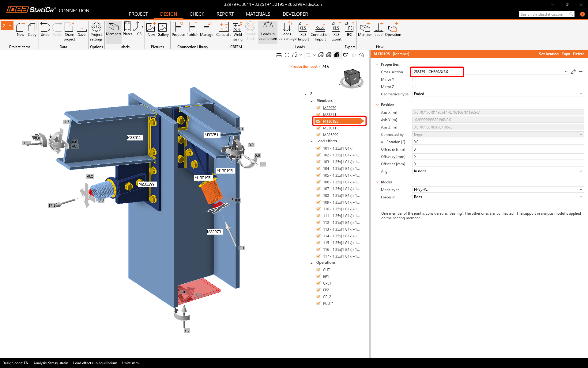This screenshot has width=588, height=368.
Task: Click the home view icon in viewport toolbar
Action: tap(362, 55)
